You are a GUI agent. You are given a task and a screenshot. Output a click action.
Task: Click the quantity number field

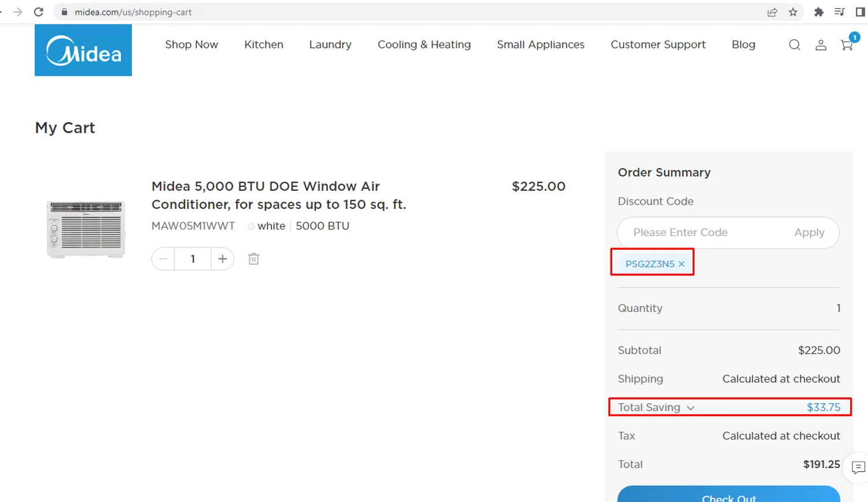(x=193, y=259)
